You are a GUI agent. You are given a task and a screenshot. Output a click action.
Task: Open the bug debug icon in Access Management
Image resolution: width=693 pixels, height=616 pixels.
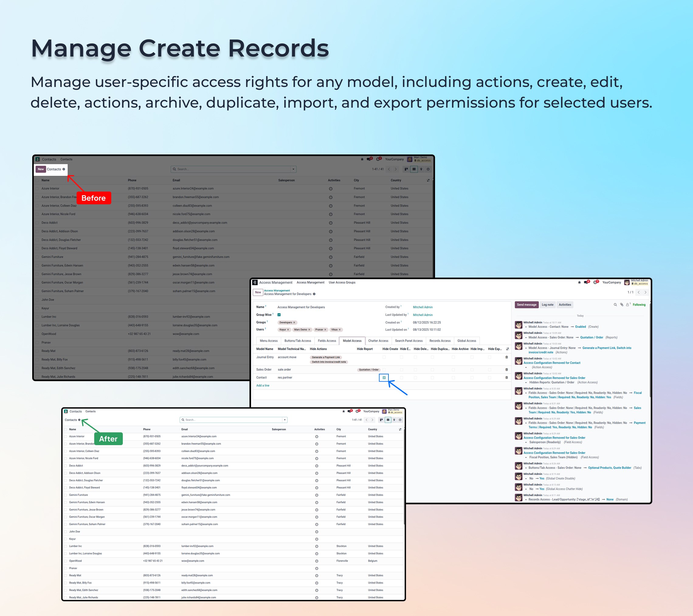point(579,282)
